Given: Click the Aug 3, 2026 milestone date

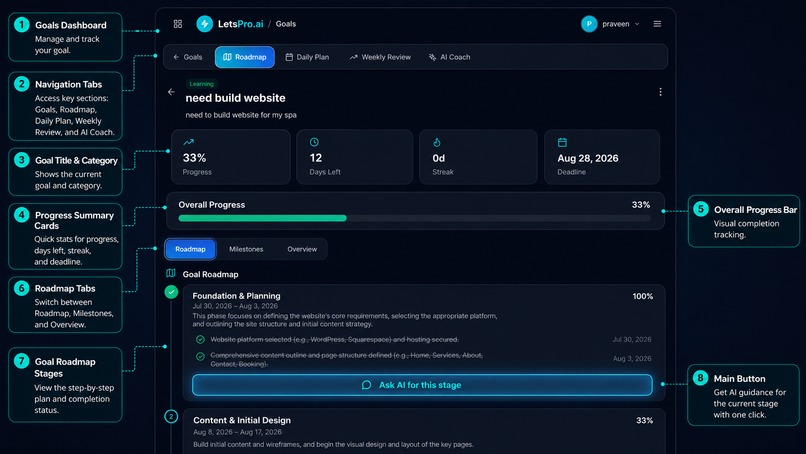Looking at the screenshot, I should click(x=632, y=358).
